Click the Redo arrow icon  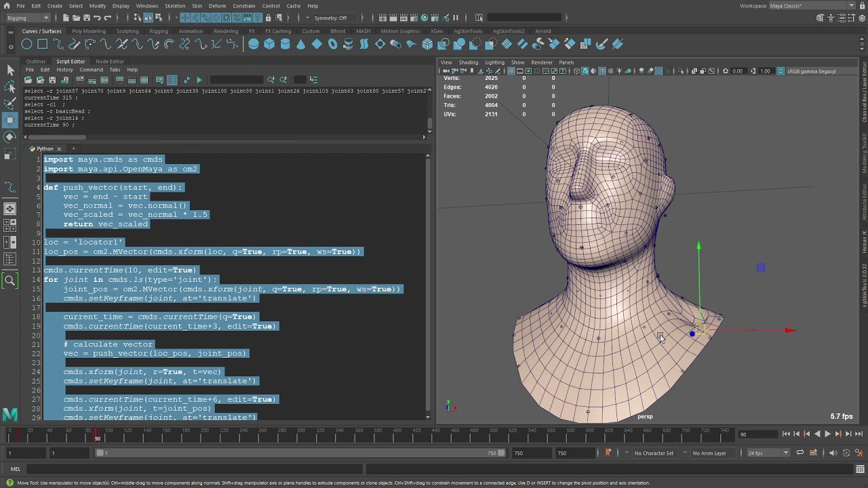107,18
